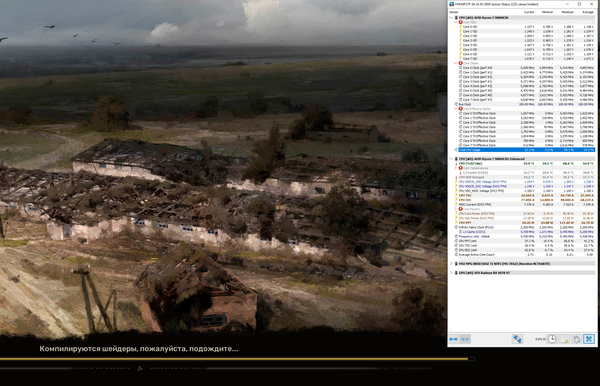Click the red Core Clocks group icon
The image size is (600, 386).
460,63
